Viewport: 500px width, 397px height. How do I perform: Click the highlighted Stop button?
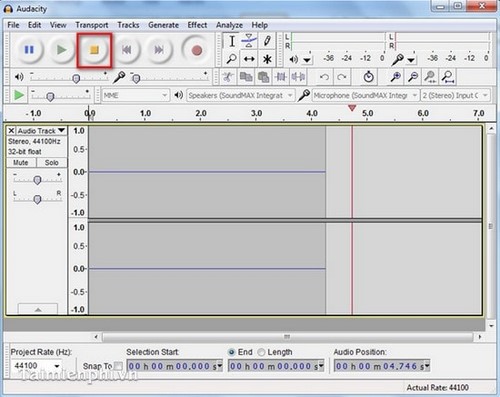[x=94, y=50]
